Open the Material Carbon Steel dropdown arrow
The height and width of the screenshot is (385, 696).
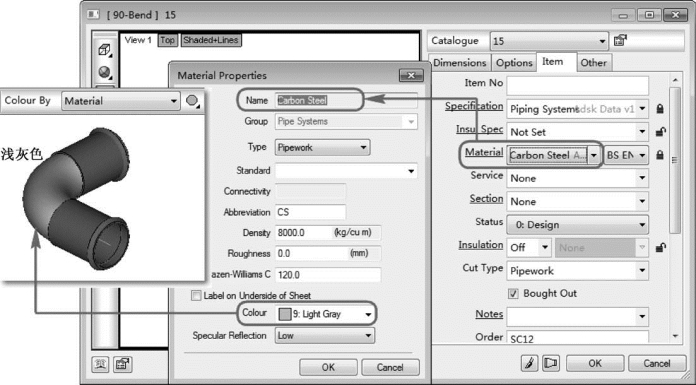[594, 155]
